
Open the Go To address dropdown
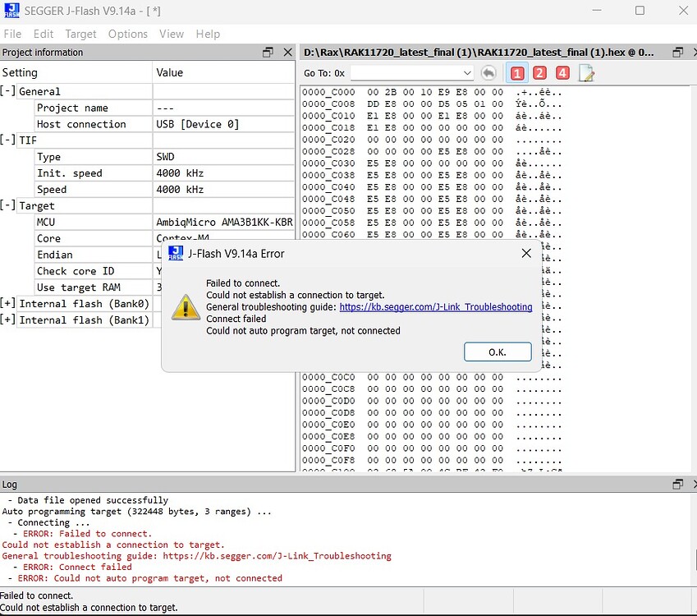467,73
